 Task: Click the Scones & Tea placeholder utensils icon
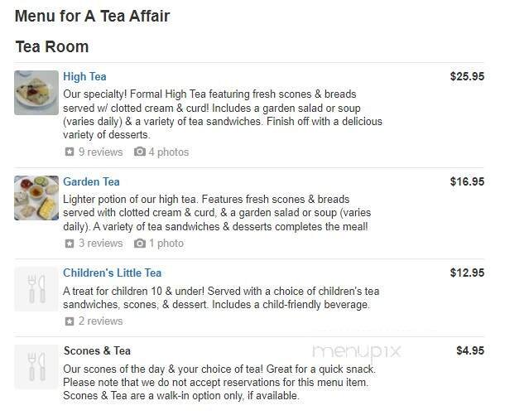coord(36,367)
